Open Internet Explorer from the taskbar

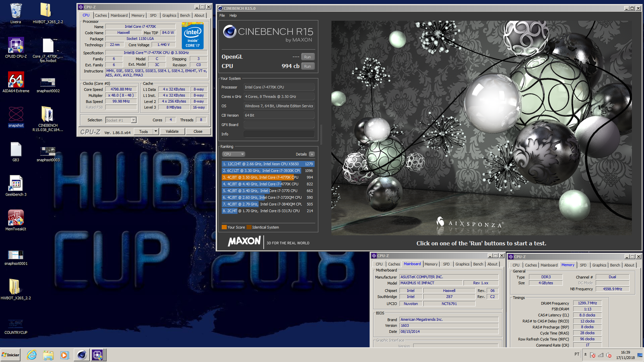[x=32, y=356]
